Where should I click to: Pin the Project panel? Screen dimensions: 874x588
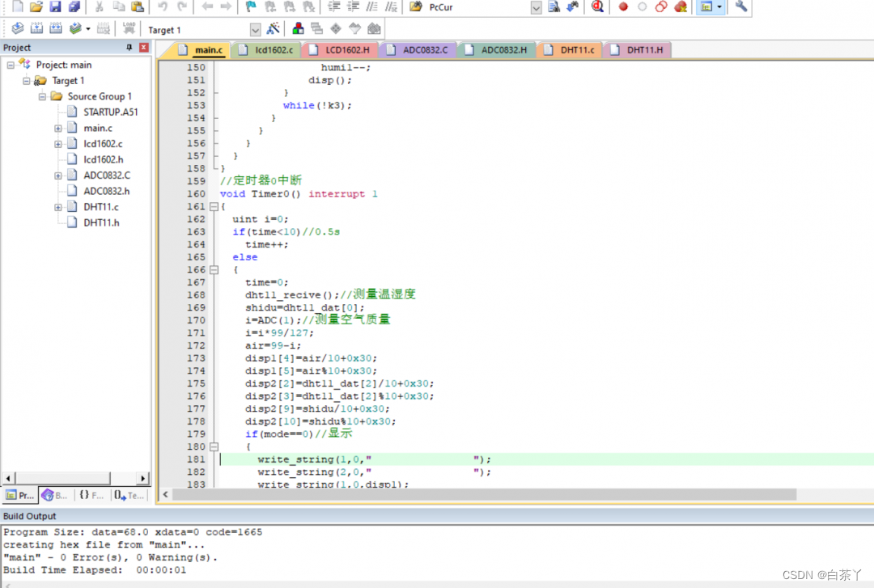pyautogui.click(x=129, y=48)
